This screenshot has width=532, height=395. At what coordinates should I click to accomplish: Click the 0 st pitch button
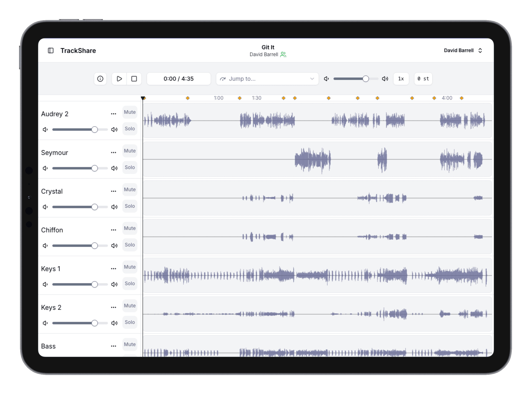(x=423, y=79)
